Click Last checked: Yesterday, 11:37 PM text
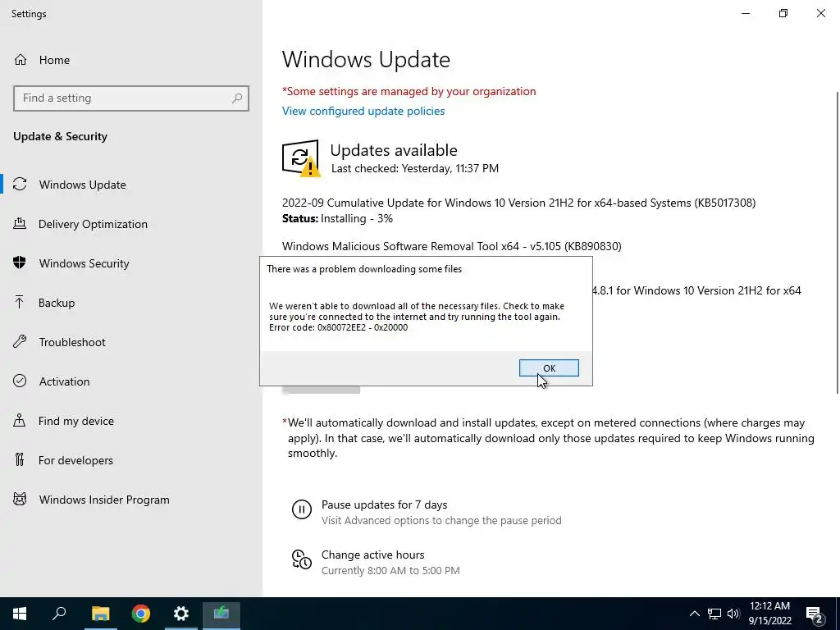840x630 pixels. pyautogui.click(x=414, y=168)
